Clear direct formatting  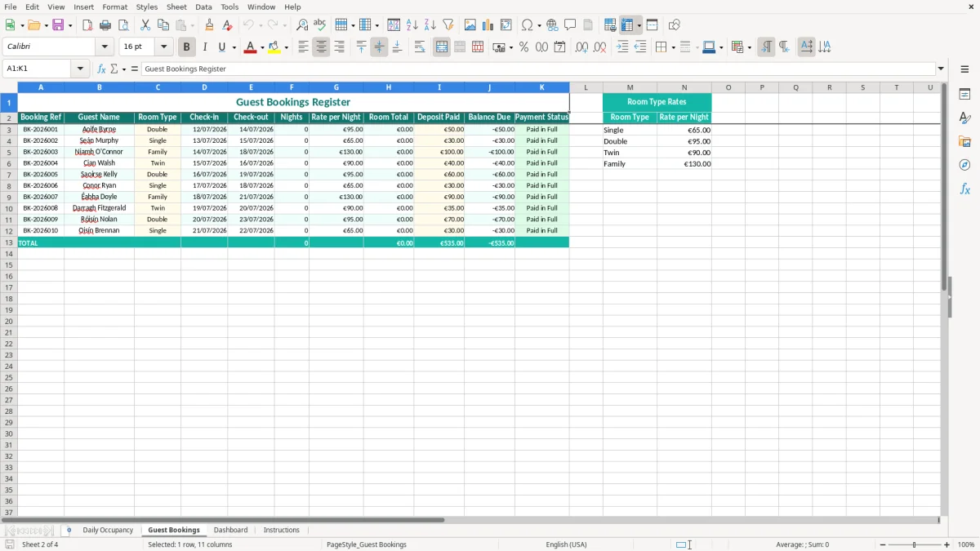[x=227, y=25]
